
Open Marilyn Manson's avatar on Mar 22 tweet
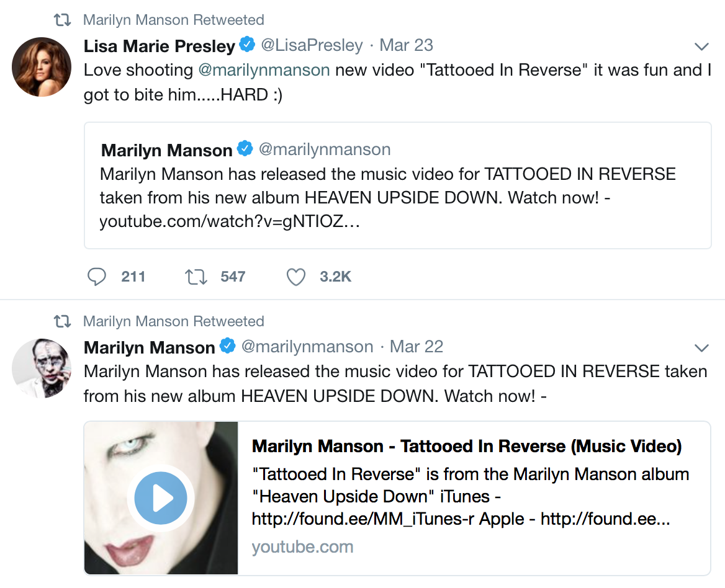point(42,368)
